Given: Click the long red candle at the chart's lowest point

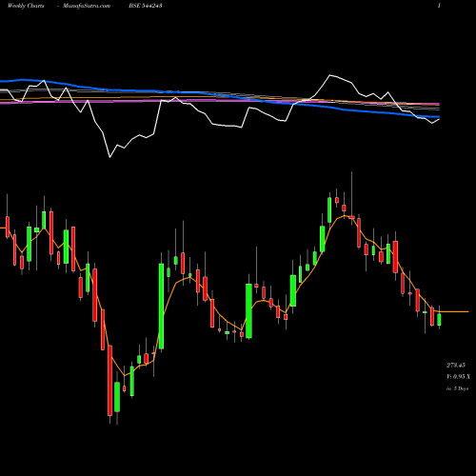Looking at the screenshot, I should (x=109, y=381).
